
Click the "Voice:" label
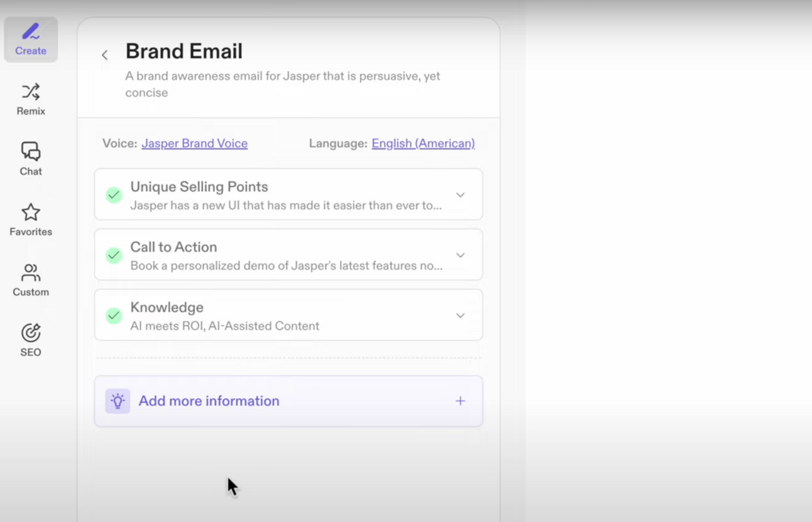pyautogui.click(x=119, y=143)
